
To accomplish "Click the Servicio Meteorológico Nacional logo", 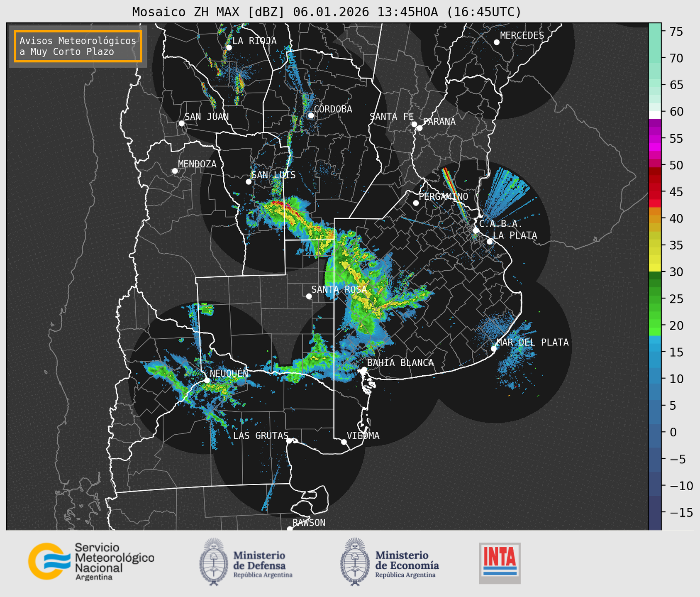I will coord(91,561).
